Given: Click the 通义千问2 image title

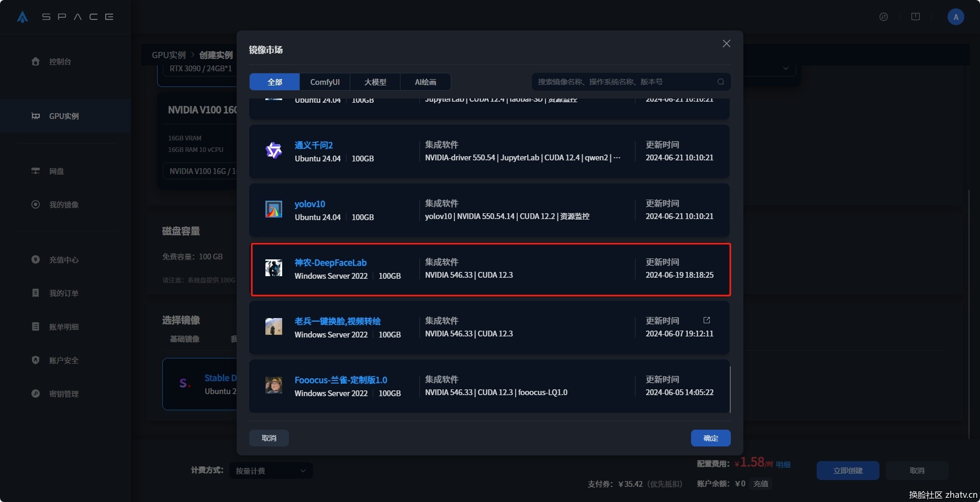Looking at the screenshot, I should (x=314, y=145).
